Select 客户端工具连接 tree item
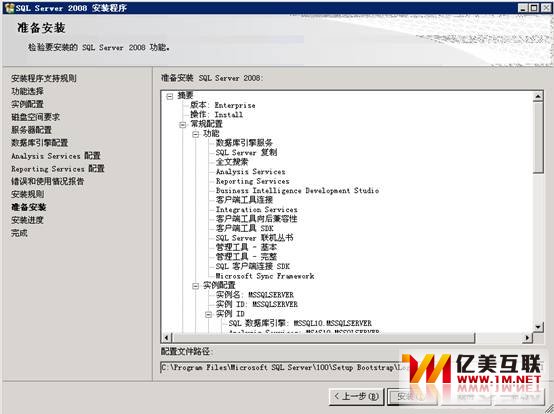The height and width of the screenshot is (414, 554). [x=244, y=200]
